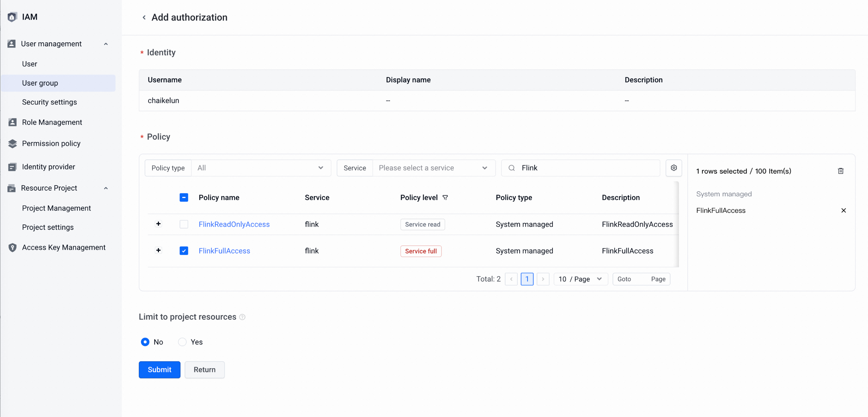Click the Identity provider sidebar icon
868x417 pixels.
(x=12, y=167)
